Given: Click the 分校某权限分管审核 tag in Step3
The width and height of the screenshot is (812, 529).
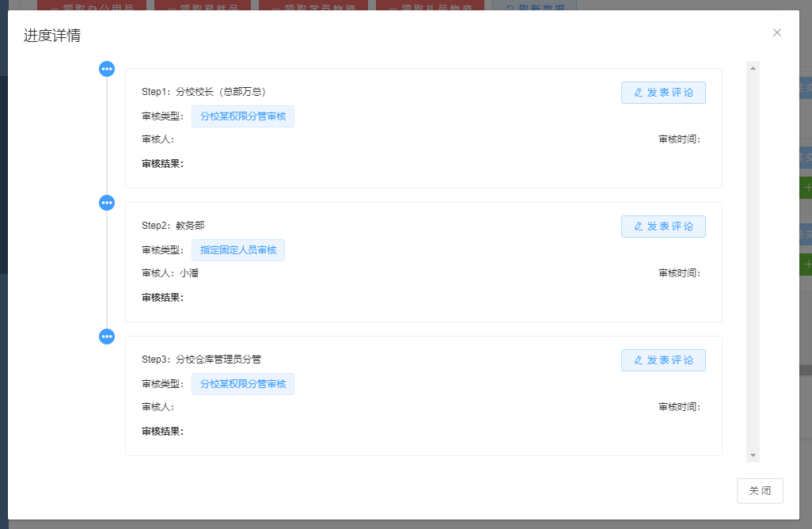Looking at the screenshot, I should point(243,385).
